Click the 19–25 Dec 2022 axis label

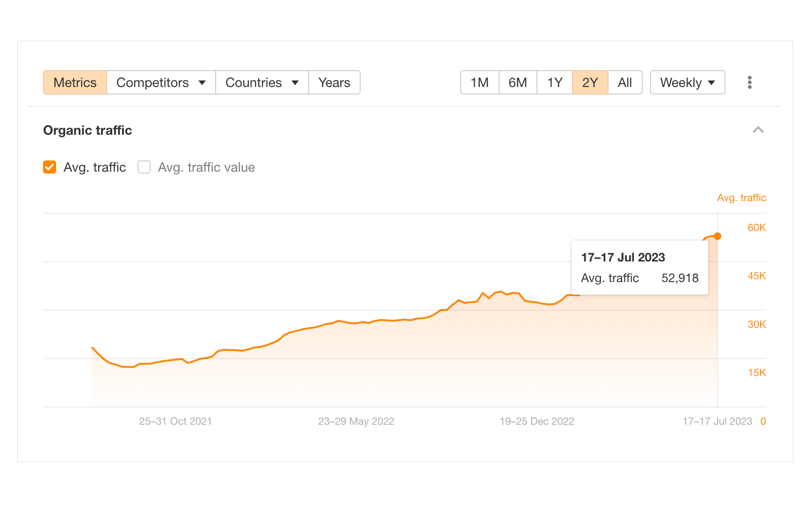(x=536, y=421)
